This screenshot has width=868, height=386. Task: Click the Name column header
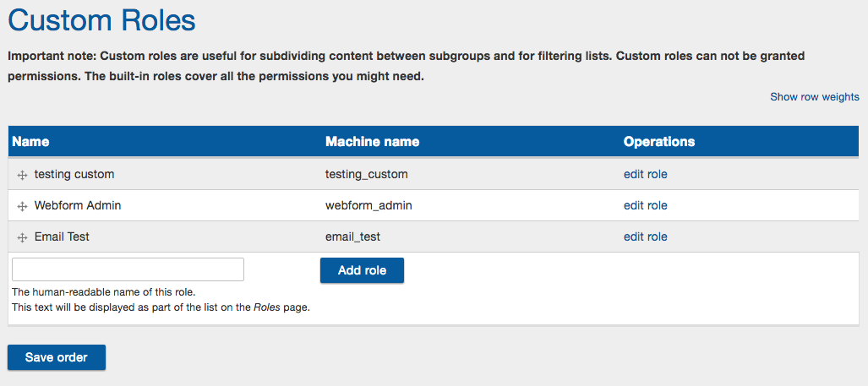point(30,142)
